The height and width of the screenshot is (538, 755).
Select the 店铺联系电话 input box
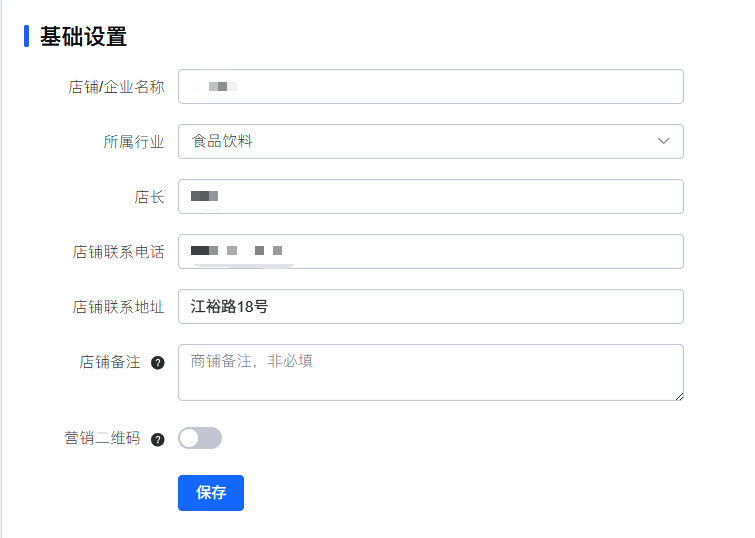coord(430,251)
